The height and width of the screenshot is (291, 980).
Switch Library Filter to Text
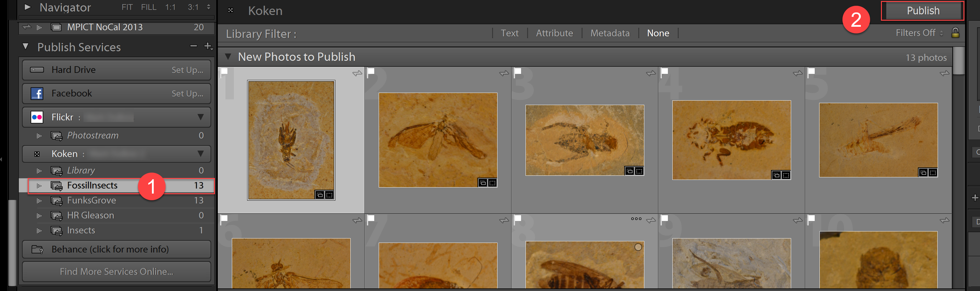coord(509,33)
